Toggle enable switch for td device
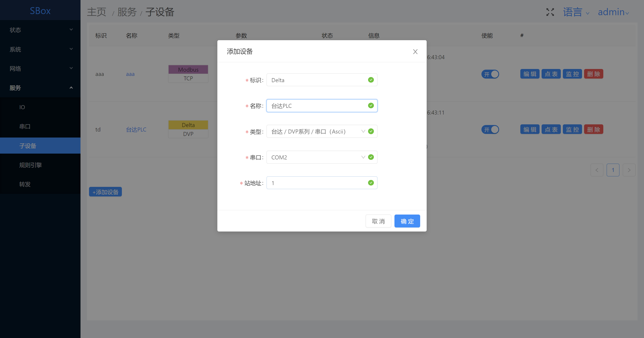644x338 pixels. click(490, 129)
